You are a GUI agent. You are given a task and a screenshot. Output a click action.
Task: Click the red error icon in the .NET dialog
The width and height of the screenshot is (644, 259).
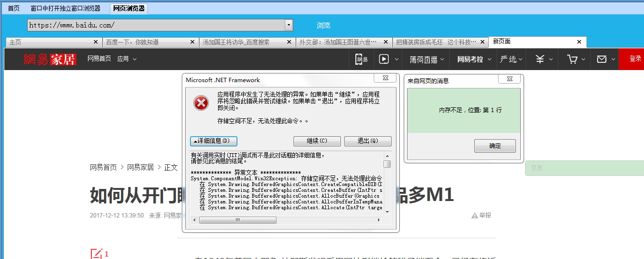coord(201,103)
